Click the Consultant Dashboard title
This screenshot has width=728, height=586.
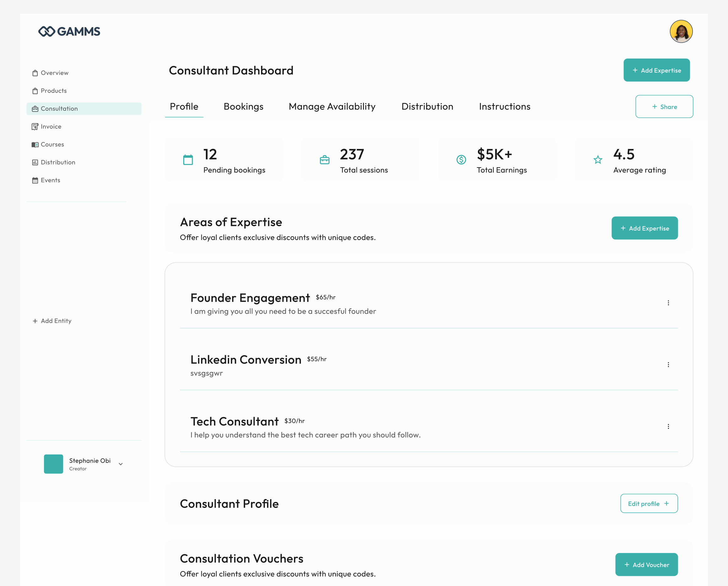click(231, 70)
